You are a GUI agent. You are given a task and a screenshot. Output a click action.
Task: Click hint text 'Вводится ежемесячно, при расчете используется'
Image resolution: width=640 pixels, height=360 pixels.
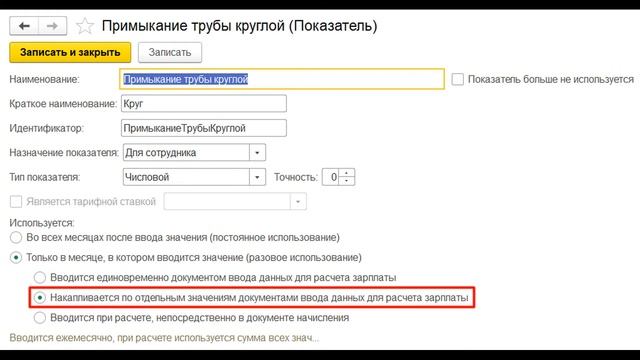(x=164, y=338)
